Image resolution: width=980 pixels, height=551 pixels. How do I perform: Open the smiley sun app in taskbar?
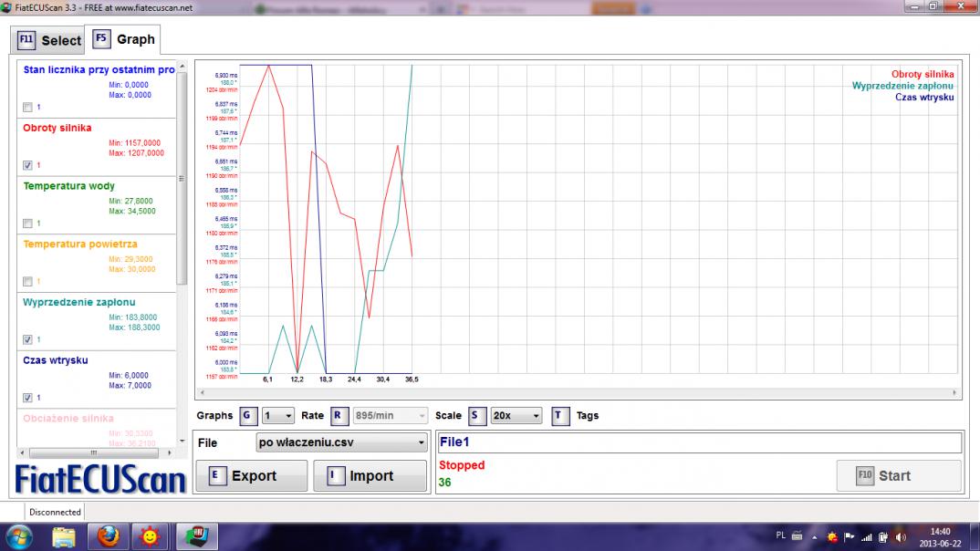pos(150,537)
